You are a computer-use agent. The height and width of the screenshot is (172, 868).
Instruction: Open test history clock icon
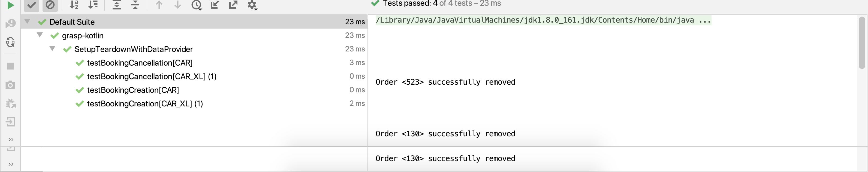point(197,5)
